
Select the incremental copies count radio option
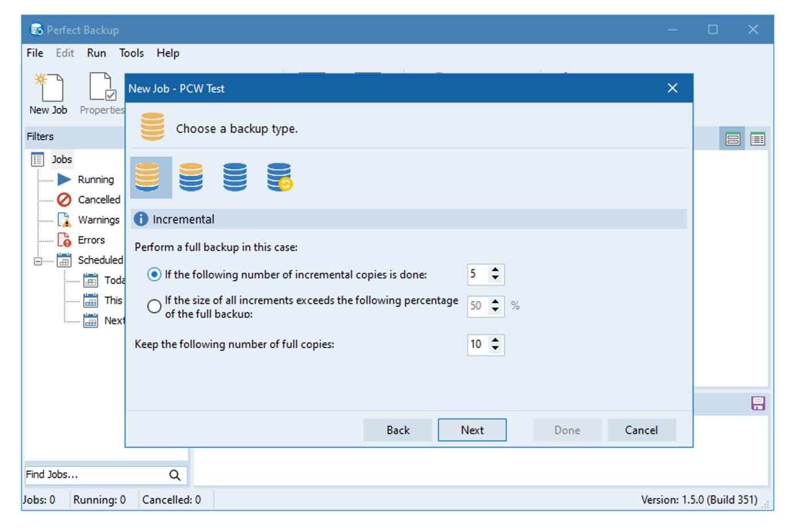[153, 274]
